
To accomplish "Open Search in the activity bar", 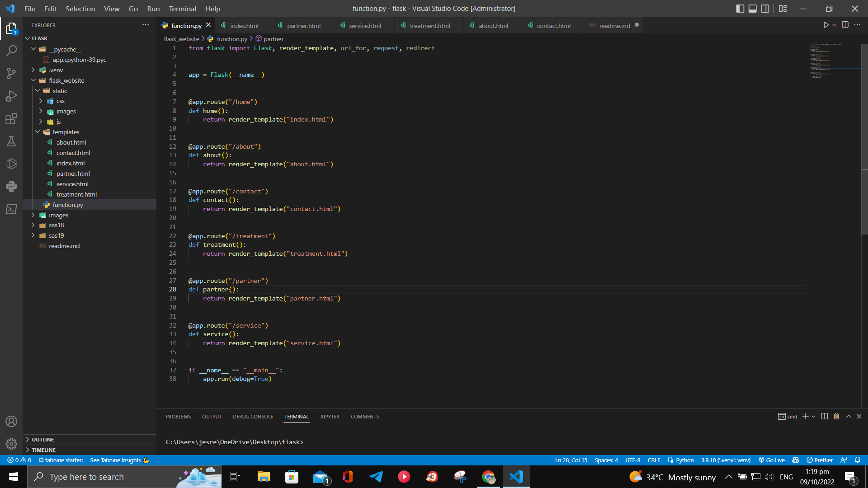I will [x=11, y=51].
